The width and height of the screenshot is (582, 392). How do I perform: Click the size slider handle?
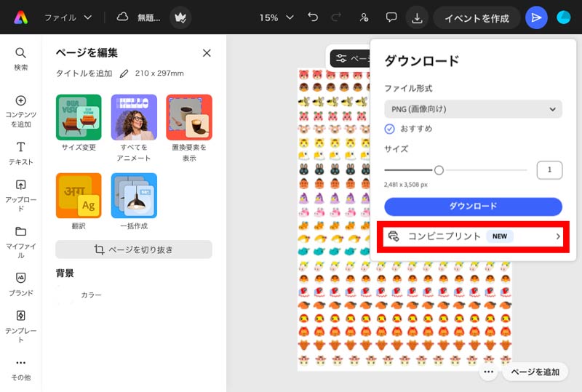[x=439, y=170]
